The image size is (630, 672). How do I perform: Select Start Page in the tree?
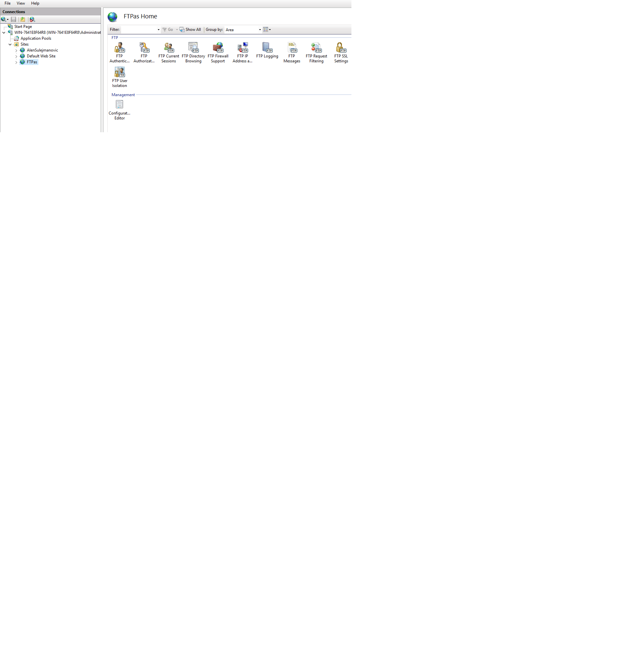(23, 26)
